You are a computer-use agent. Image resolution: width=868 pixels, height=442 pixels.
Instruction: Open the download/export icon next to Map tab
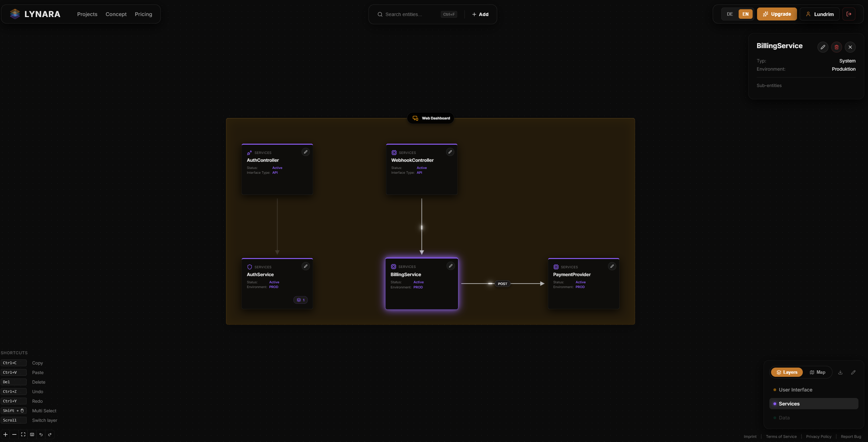pos(840,372)
